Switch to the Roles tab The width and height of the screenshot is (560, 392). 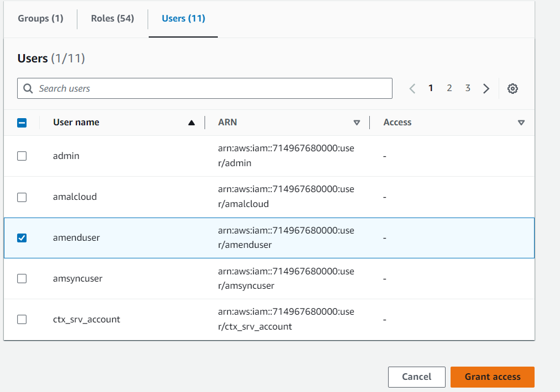[112, 18]
